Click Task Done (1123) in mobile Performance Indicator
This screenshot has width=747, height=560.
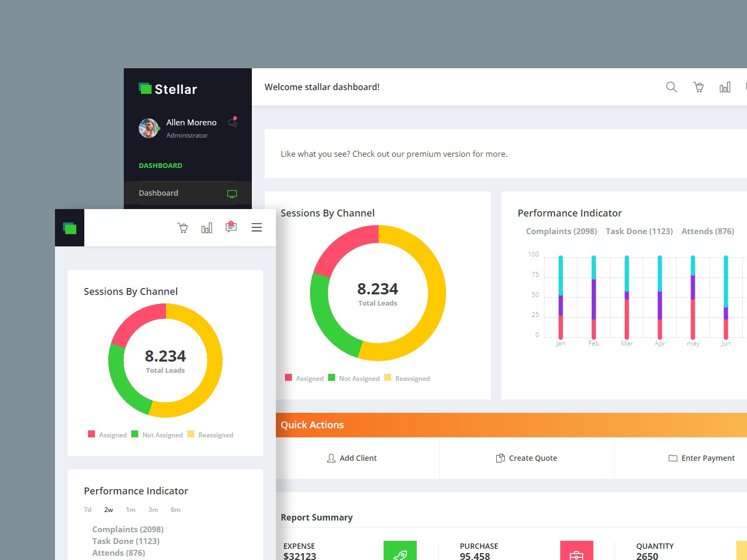click(x=126, y=541)
